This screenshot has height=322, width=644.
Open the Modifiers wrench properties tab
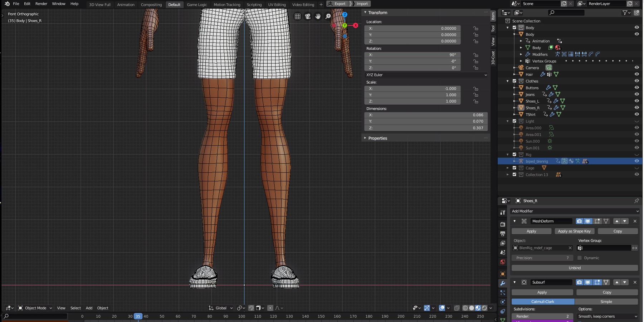click(x=503, y=283)
